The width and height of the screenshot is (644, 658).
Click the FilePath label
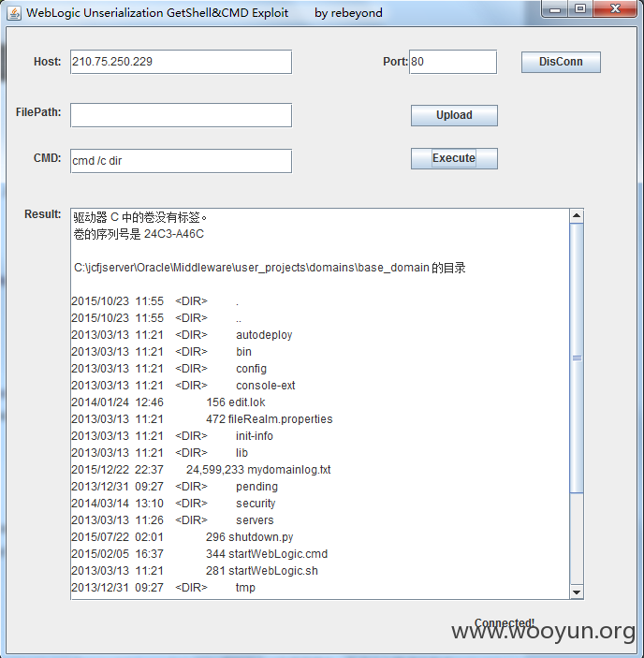pyautogui.click(x=38, y=112)
